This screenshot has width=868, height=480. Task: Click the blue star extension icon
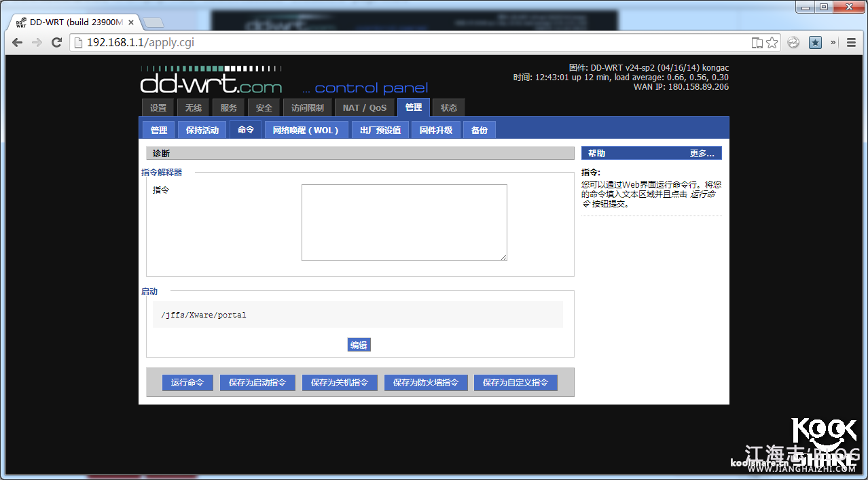click(x=815, y=43)
